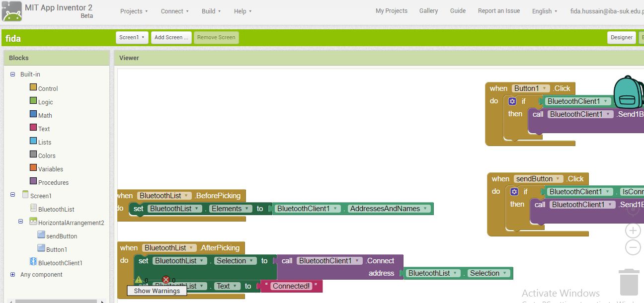This screenshot has height=303, width=644.
Task: Click the IsConn property block under sendButton
Action: [632, 192]
